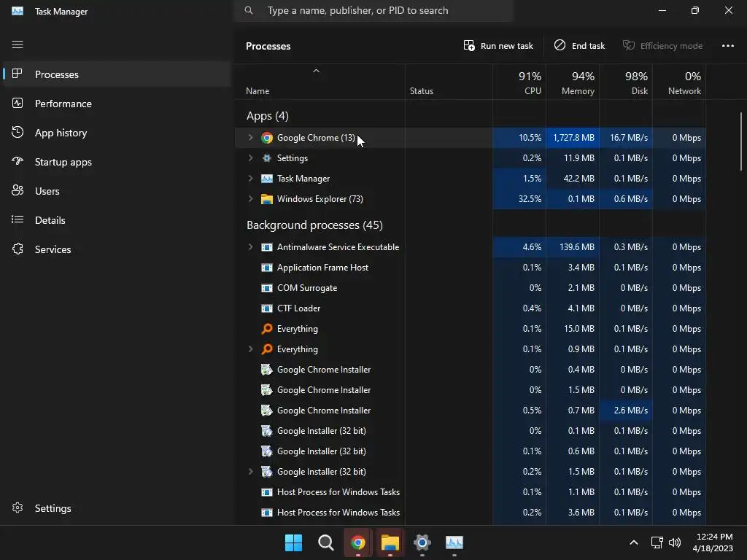This screenshot has width=747, height=560.
Task: Click the network tray icon
Action: (x=657, y=542)
